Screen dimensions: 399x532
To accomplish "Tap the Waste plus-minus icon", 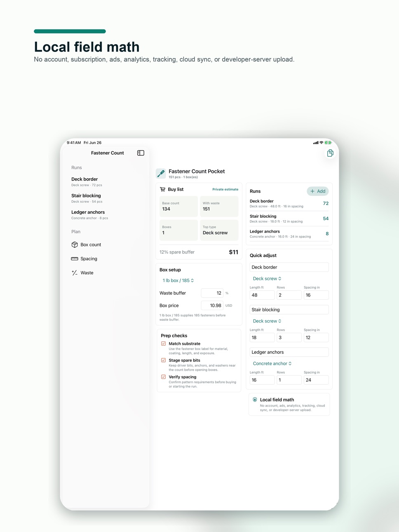I will pyautogui.click(x=75, y=273).
